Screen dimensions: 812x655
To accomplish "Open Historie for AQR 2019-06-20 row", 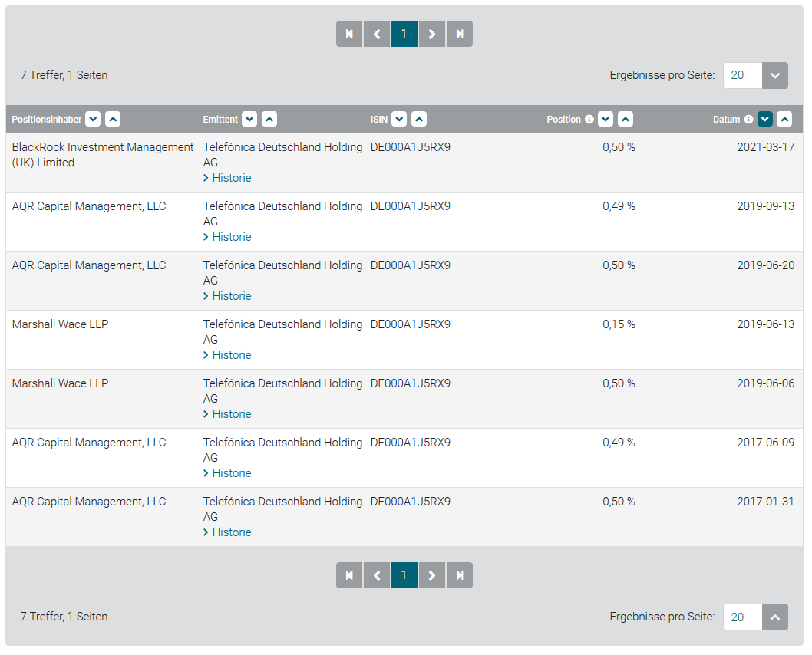I will 227,296.
